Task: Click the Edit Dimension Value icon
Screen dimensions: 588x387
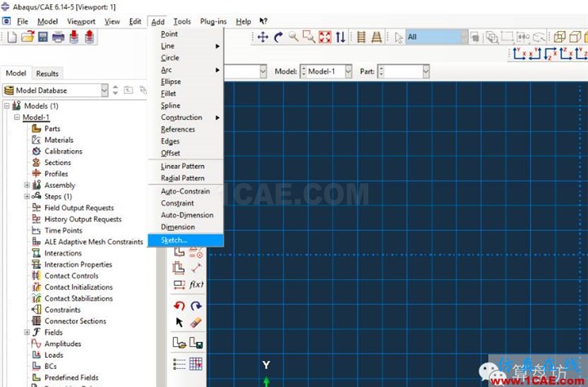Action: (179, 285)
